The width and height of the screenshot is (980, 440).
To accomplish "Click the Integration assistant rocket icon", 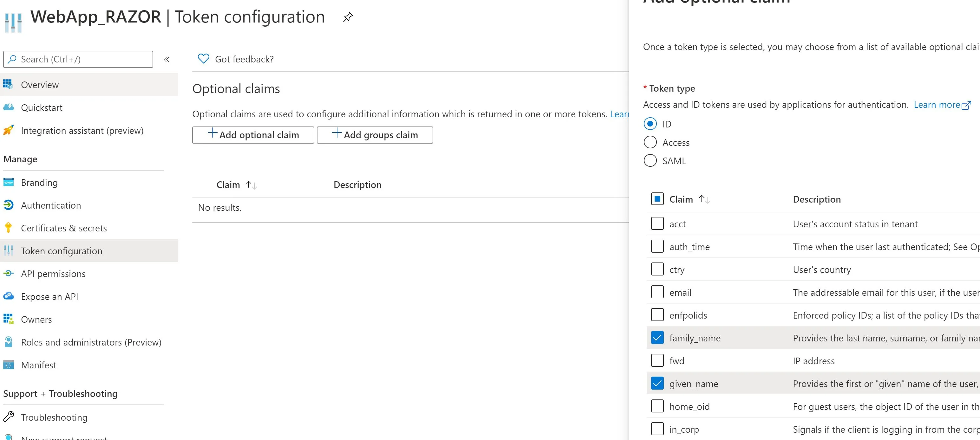I will (8, 130).
